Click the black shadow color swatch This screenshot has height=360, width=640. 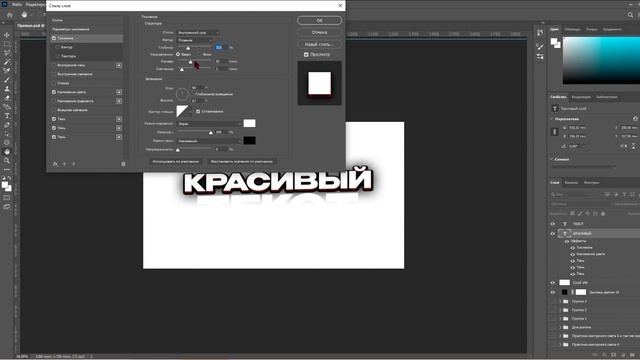click(x=249, y=140)
